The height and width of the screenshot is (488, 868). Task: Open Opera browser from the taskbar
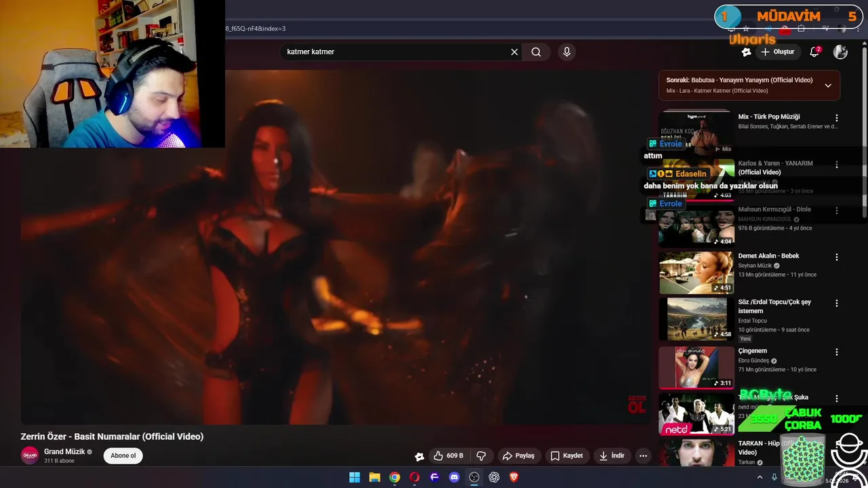414,477
